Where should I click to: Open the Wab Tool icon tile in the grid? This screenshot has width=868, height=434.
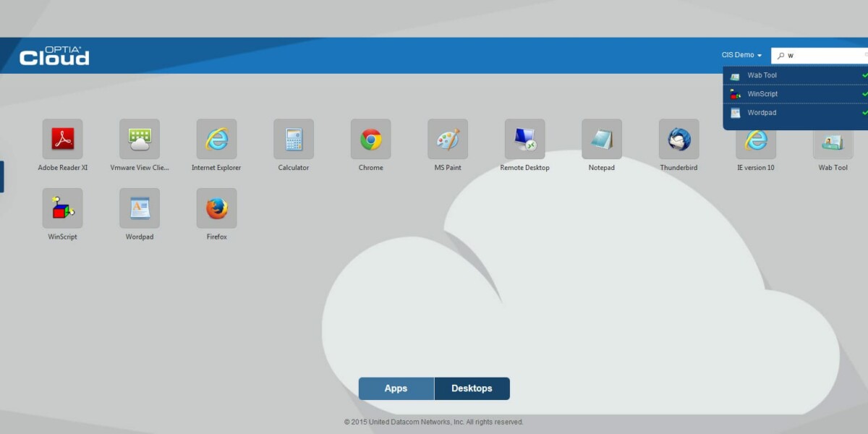pos(833,145)
